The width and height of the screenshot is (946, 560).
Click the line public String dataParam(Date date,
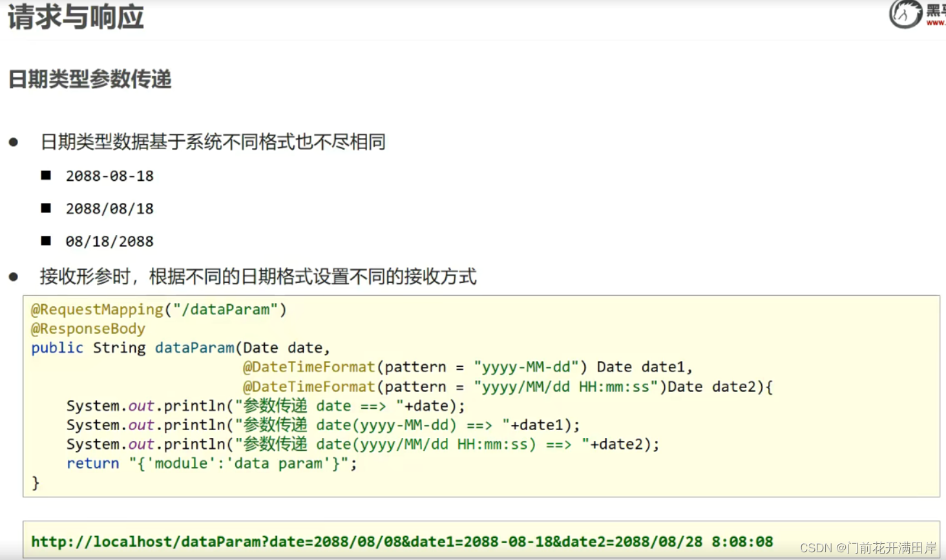pos(181,347)
